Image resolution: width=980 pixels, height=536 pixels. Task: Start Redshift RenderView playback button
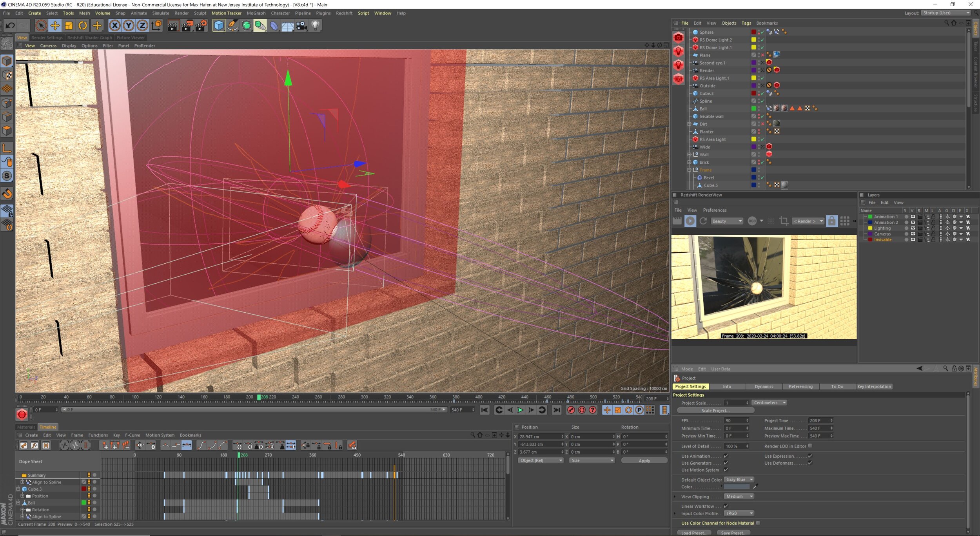[x=690, y=221]
